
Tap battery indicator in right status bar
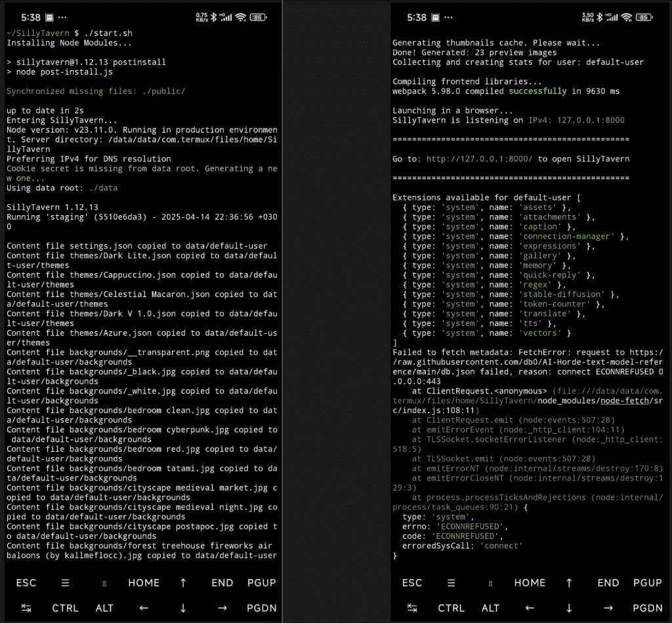tap(643, 17)
